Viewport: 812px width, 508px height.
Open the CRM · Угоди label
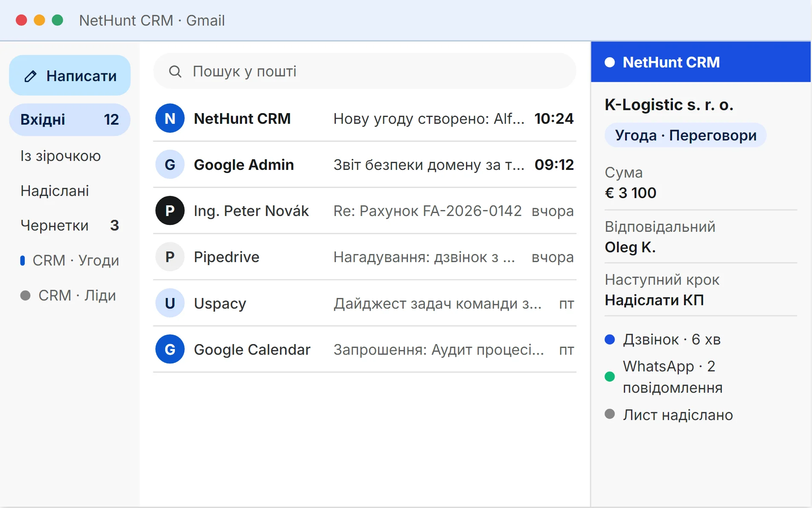pyautogui.click(x=70, y=260)
